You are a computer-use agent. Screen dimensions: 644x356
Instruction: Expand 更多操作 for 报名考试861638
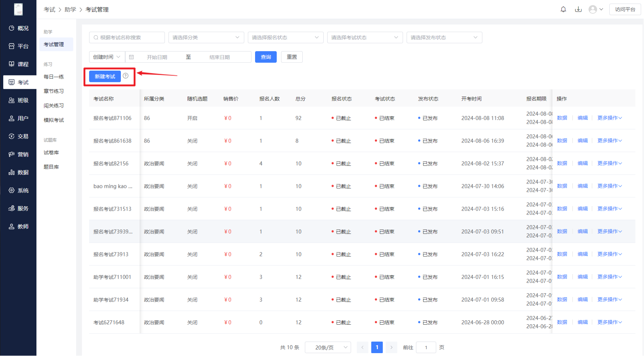click(x=610, y=141)
